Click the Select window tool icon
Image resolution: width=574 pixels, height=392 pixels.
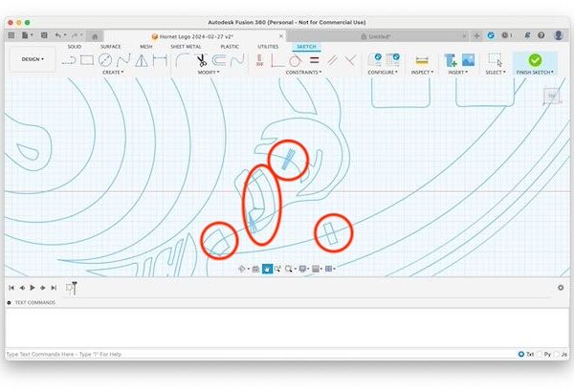tap(495, 59)
